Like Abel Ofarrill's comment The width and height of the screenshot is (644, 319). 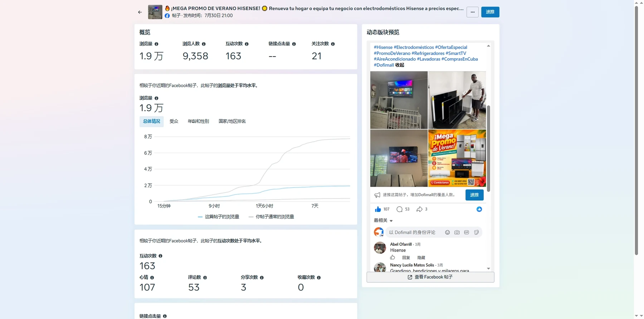tap(392, 258)
